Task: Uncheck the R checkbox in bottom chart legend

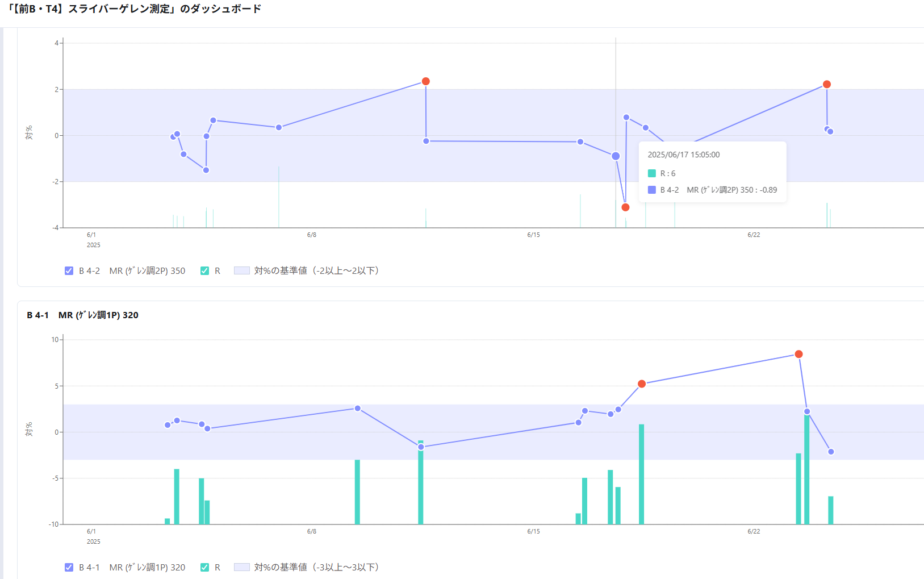Action: point(205,568)
